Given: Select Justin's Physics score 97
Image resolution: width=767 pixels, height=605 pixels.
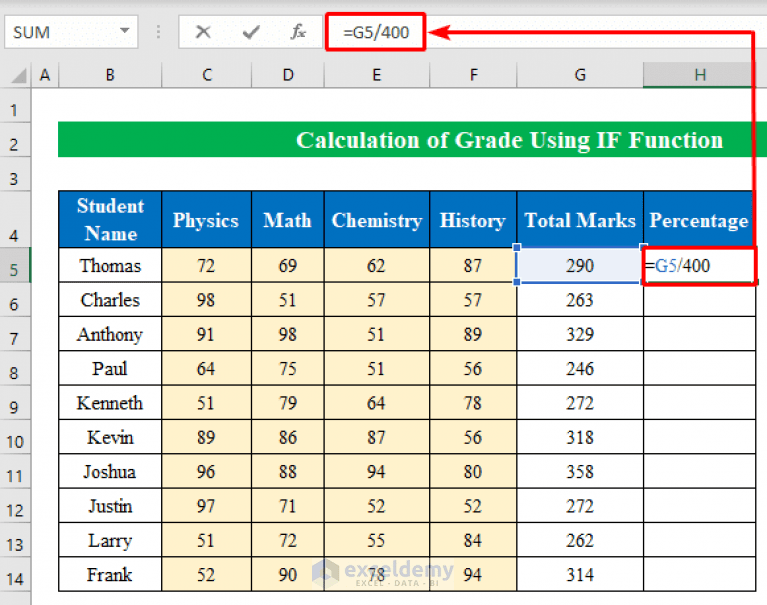Looking at the screenshot, I should click(206, 506).
